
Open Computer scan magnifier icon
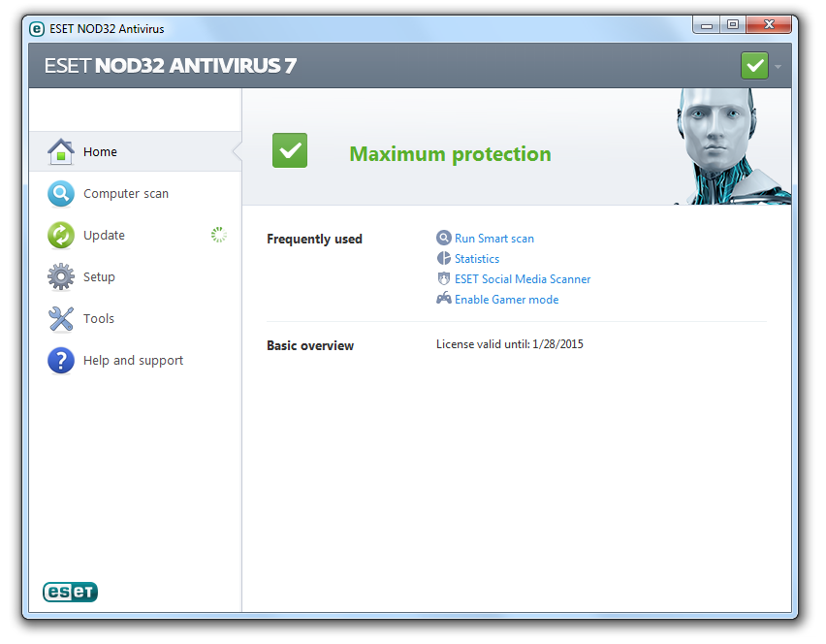click(x=60, y=193)
